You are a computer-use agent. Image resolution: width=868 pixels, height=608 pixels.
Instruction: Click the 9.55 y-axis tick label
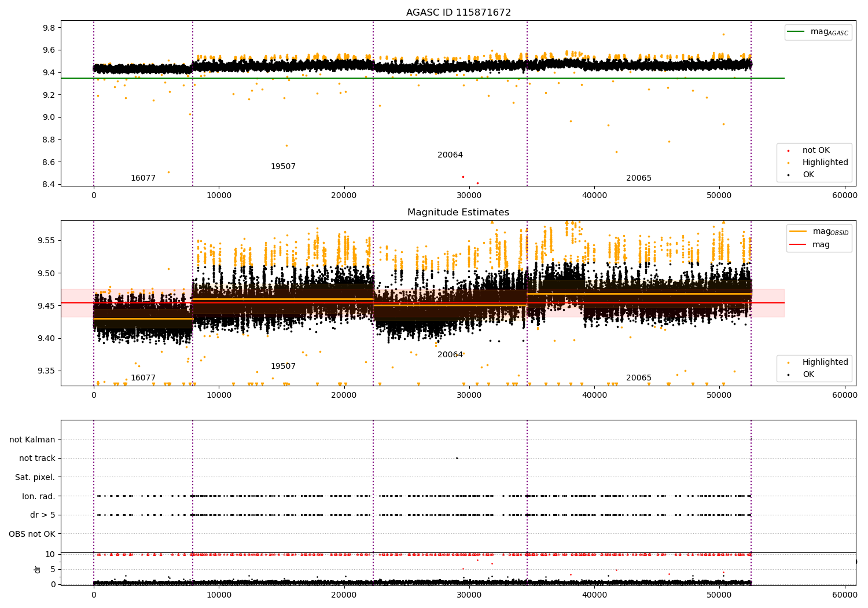pyautogui.click(x=46, y=240)
